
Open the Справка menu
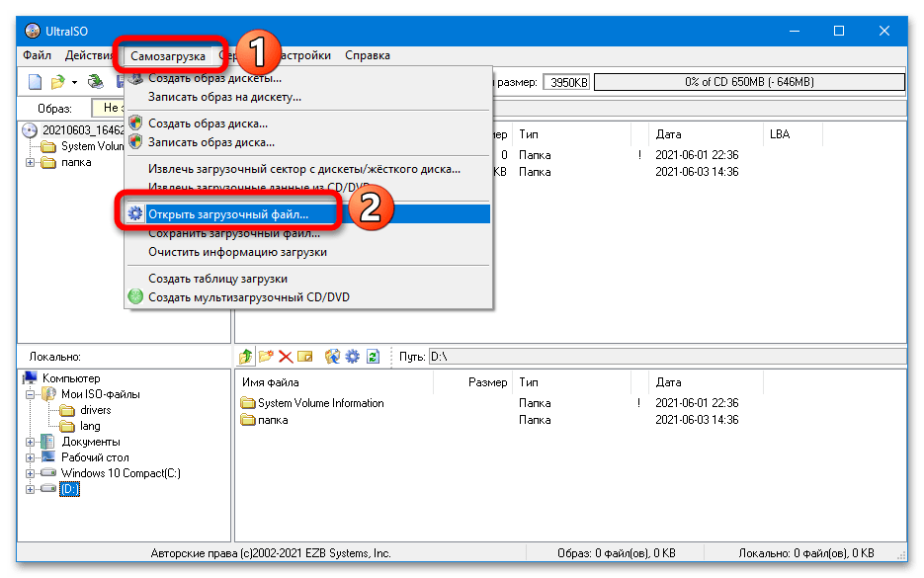tap(367, 55)
